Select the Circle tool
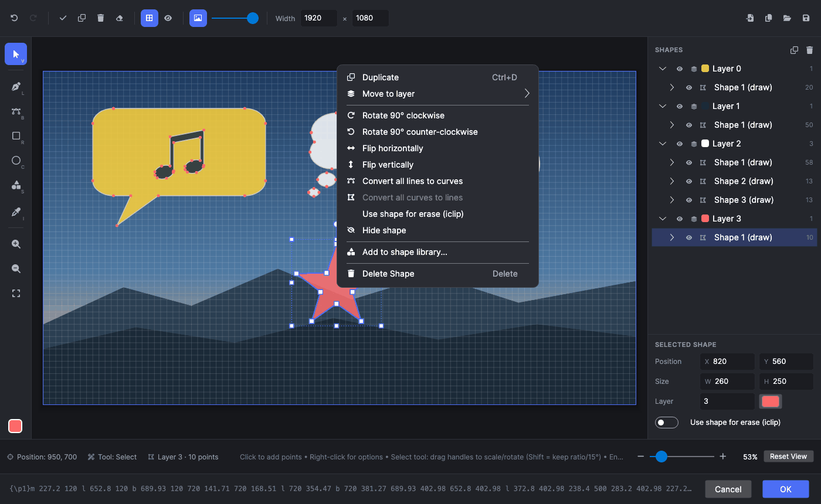 16,161
